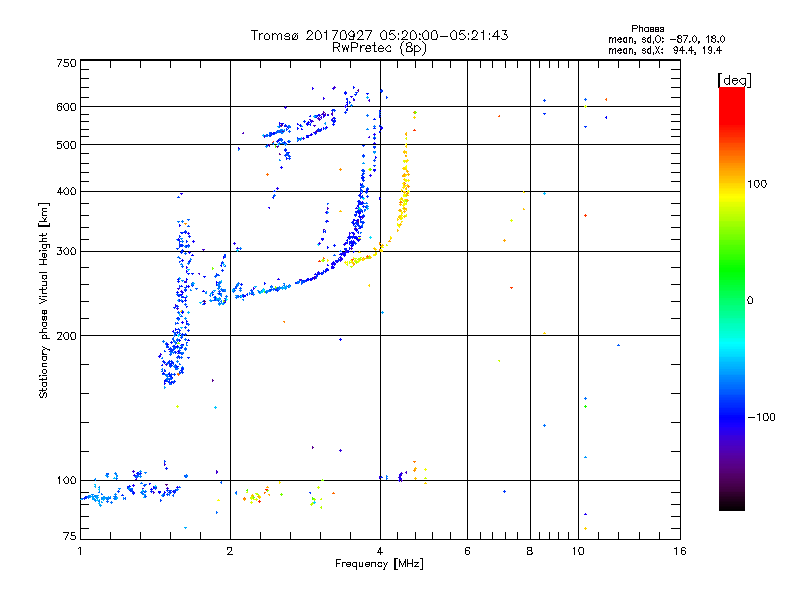Image resolution: width=800 pixels, height=600 pixels.
Task: Click the color scale bar
Action: click(x=732, y=298)
